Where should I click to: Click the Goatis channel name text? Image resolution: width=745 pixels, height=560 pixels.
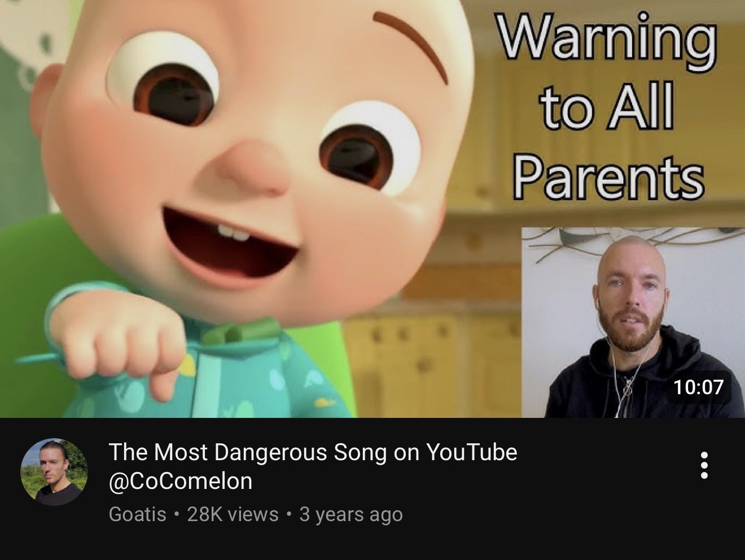point(137,514)
